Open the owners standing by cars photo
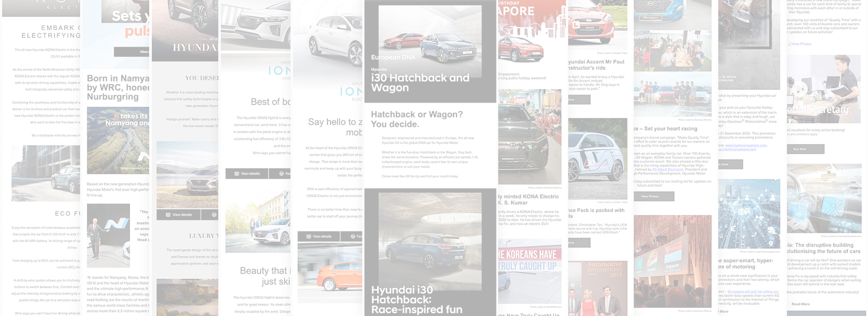 click(x=673, y=94)
